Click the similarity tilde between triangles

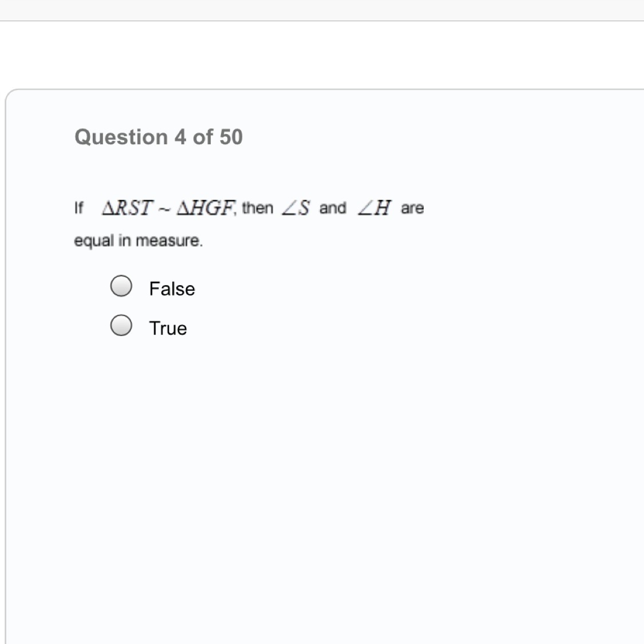tap(164, 208)
